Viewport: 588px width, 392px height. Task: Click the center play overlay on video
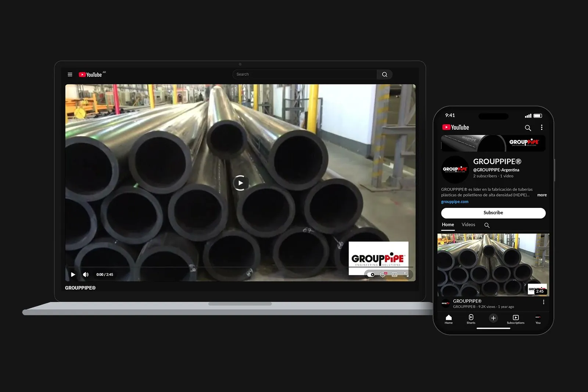[x=240, y=183]
